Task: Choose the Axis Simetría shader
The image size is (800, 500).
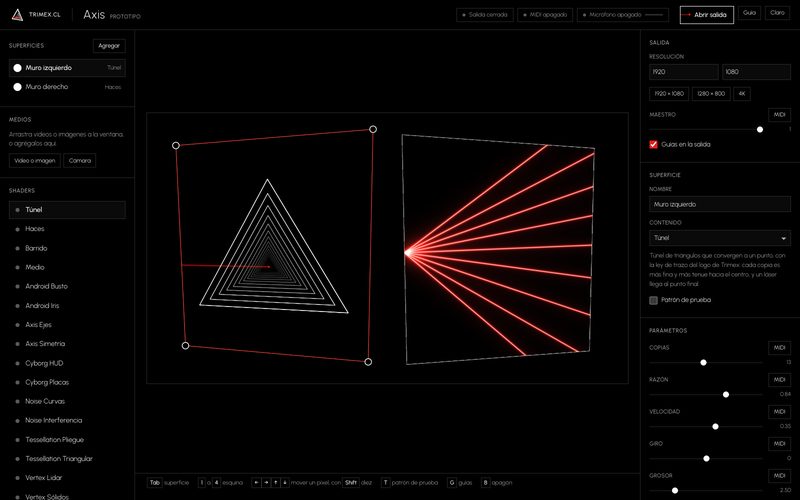Action: [x=67, y=344]
